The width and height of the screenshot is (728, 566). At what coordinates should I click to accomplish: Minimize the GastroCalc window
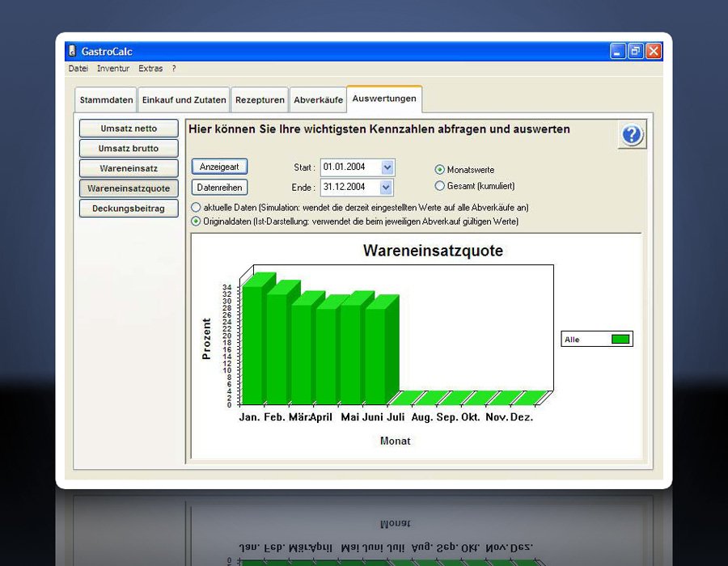[617, 51]
